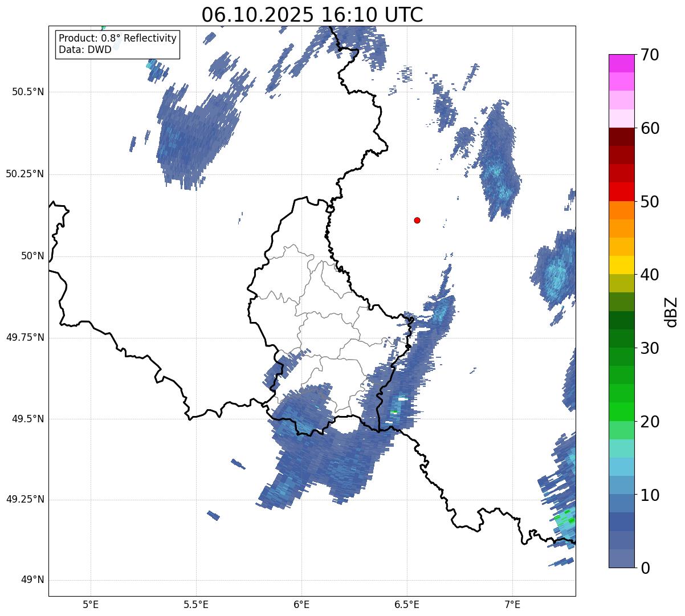Click the title "06.10.2025 16:10 UTC"
Screen dimensions: 685x616
tap(312, 15)
